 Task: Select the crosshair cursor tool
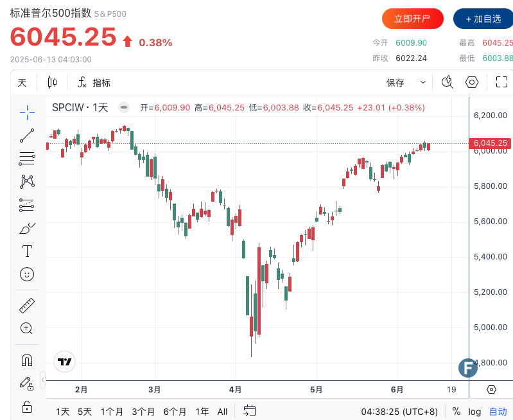27,112
